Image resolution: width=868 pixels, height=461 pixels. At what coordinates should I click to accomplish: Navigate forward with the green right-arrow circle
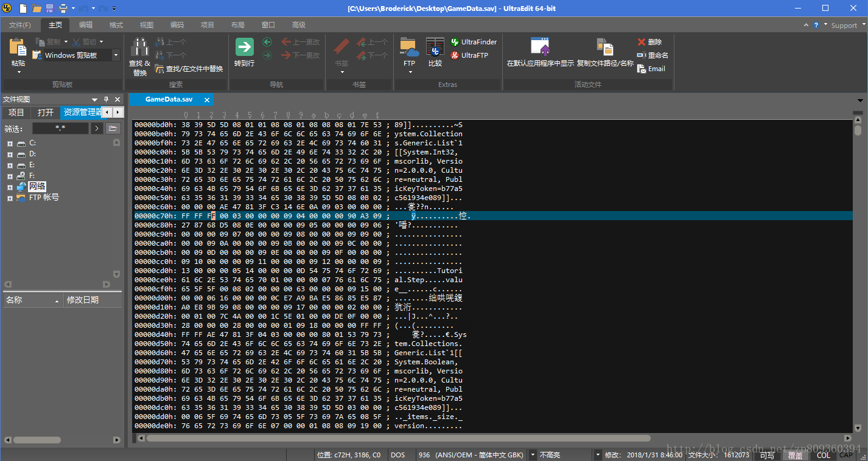[267, 55]
